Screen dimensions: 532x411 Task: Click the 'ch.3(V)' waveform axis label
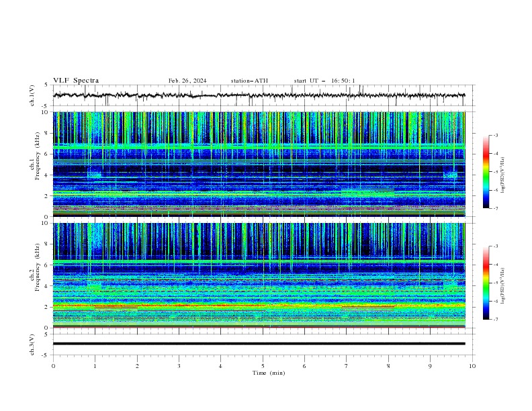pyautogui.click(x=32, y=345)
